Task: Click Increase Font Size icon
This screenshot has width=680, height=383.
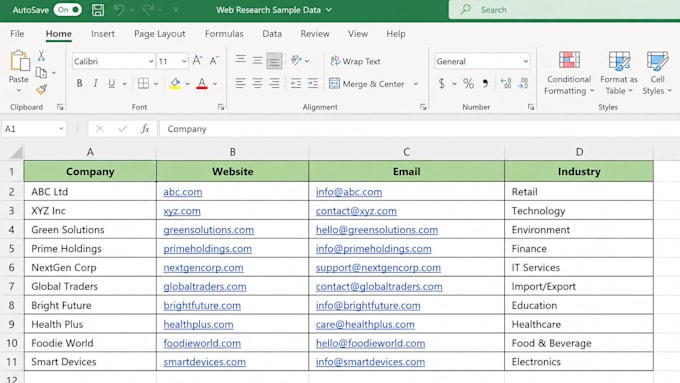Action: tap(197, 61)
